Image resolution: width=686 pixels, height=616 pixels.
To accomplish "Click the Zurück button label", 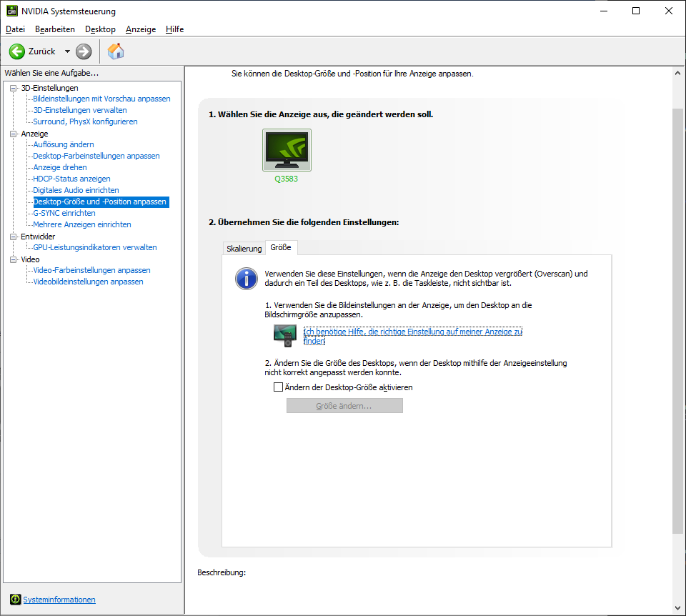I will coord(42,51).
